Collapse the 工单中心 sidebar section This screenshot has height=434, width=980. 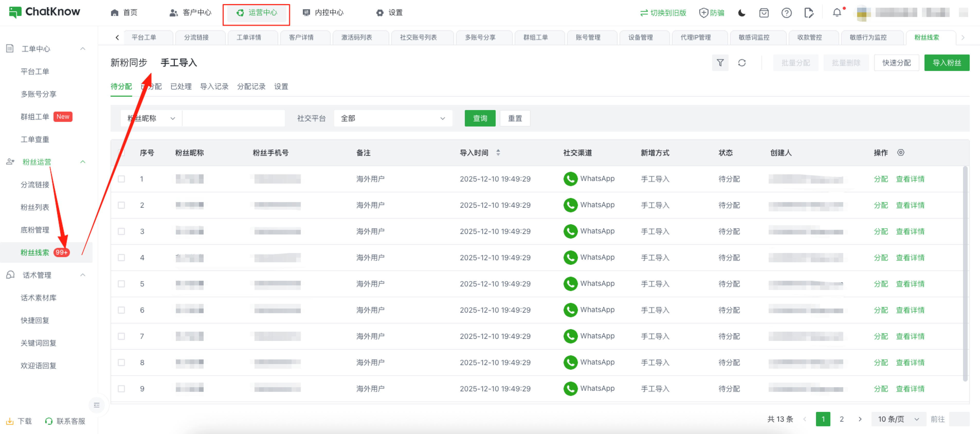click(x=83, y=49)
